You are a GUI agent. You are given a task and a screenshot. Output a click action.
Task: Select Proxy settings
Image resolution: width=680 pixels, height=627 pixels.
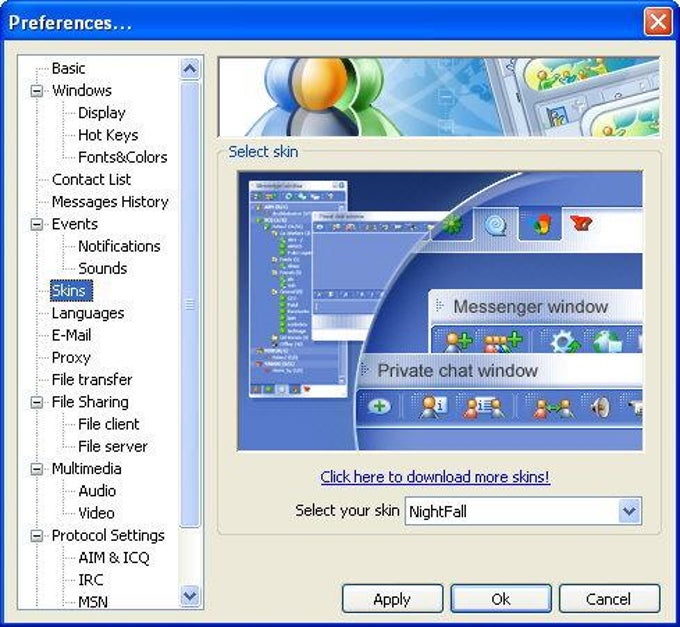point(71,357)
